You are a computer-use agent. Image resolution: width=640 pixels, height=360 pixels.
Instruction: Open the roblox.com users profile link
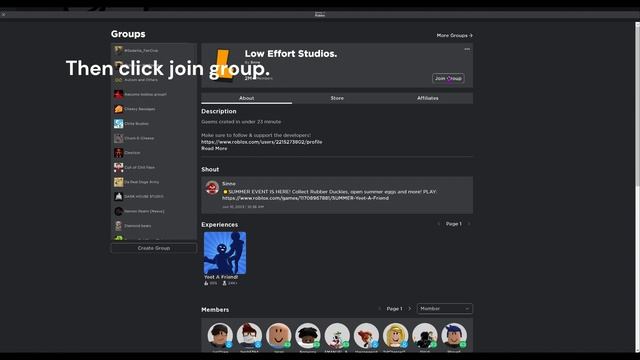tap(262, 142)
